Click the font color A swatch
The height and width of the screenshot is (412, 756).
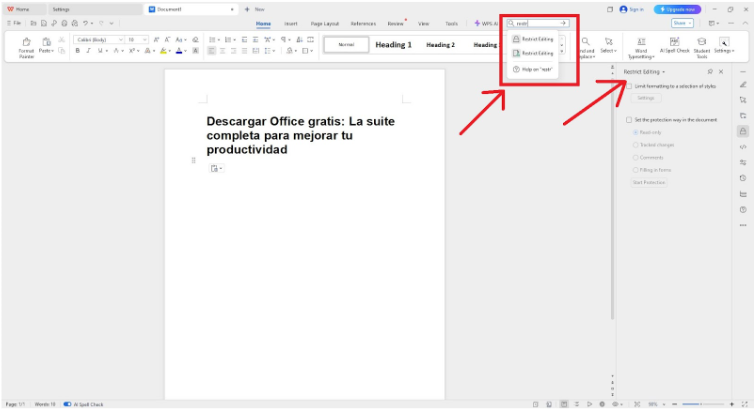click(179, 51)
